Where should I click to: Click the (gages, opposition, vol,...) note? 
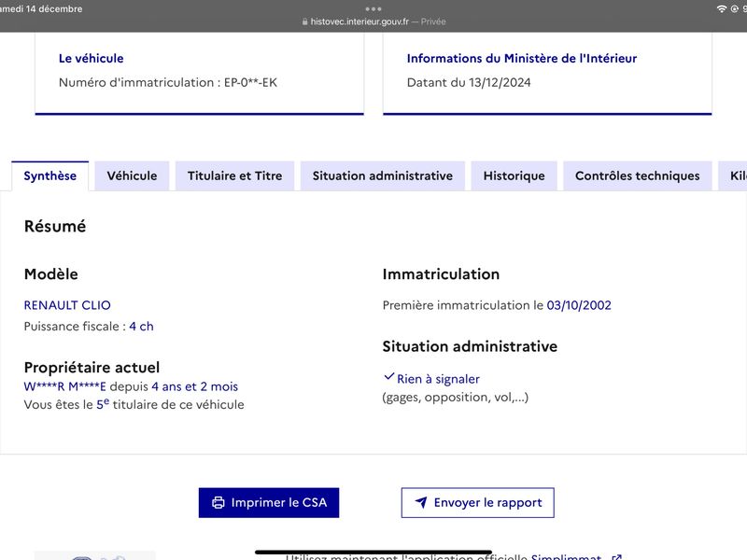pyautogui.click(x=456, y=398)
